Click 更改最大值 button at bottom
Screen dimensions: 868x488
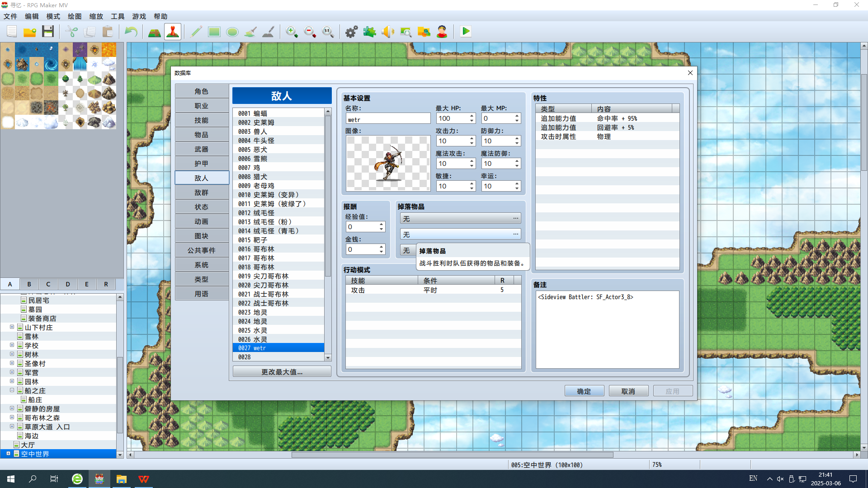coord(281,372)
